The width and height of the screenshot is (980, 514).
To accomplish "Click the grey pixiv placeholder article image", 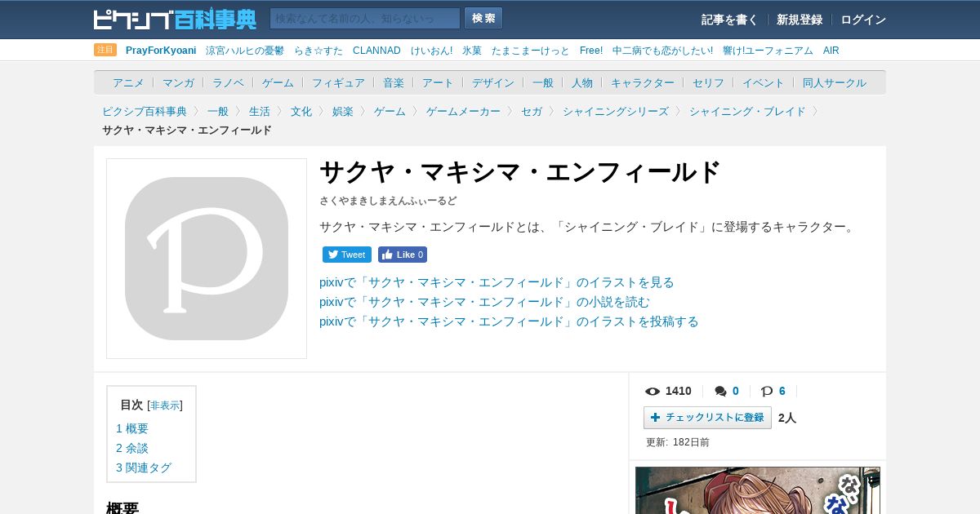I will tap(207, 259).
